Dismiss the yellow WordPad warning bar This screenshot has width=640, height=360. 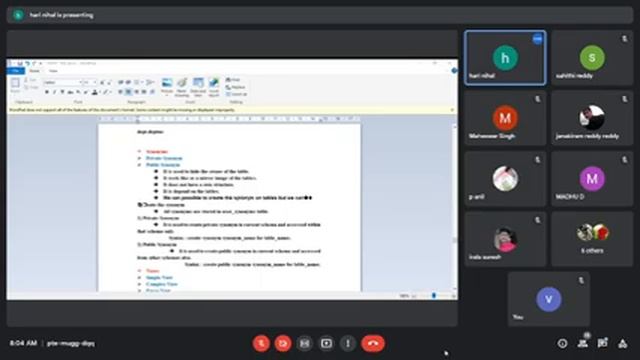coord(452,110)
